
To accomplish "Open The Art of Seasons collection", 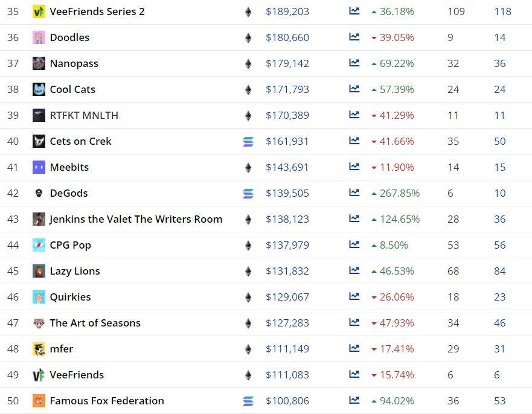I will [x=95, y=323].
